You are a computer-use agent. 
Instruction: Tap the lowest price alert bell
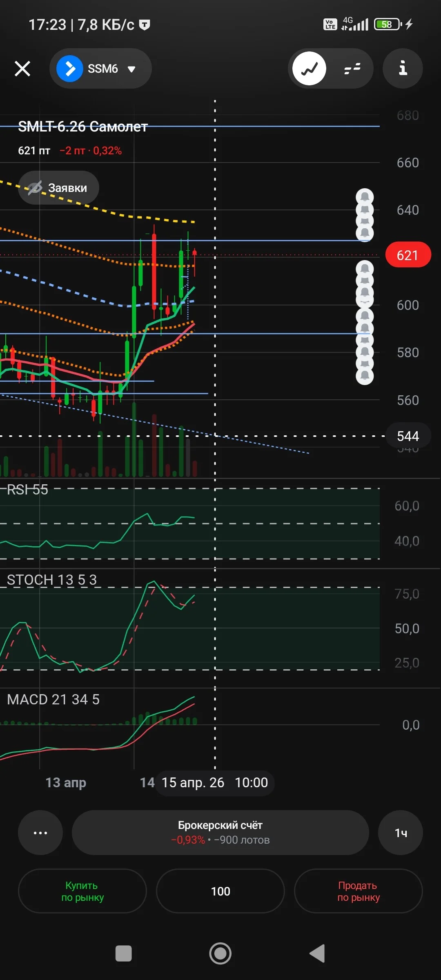[365, 375]
